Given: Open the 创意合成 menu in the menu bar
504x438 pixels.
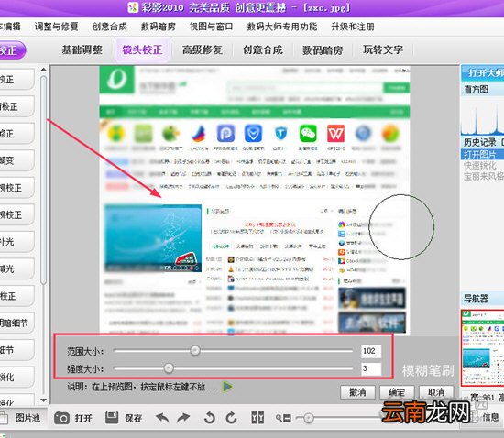Looking at the screenshot, I should 109,27.
